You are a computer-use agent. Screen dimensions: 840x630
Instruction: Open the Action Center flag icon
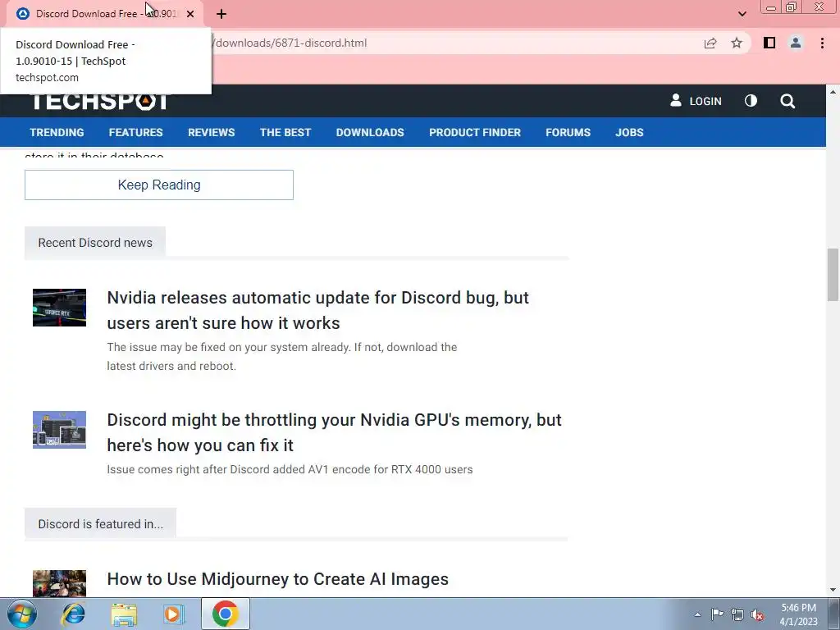tap(717, 614)
